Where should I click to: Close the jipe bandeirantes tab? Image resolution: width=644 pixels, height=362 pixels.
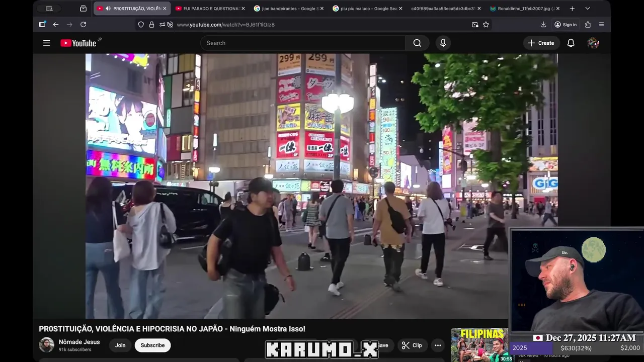pos(322,9)
